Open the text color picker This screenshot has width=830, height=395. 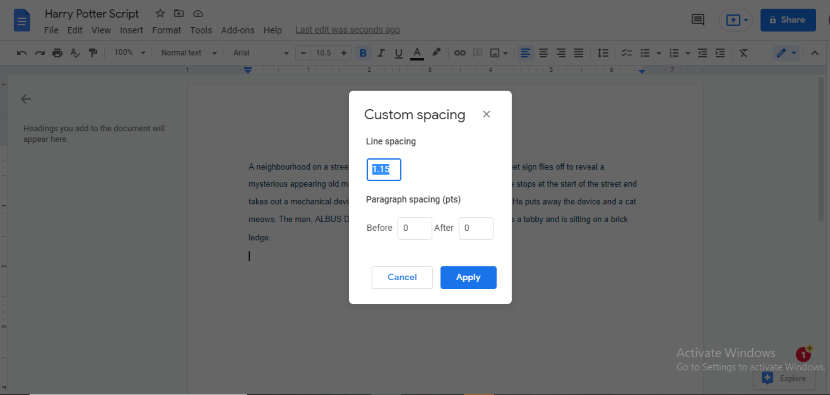(417, 53)
